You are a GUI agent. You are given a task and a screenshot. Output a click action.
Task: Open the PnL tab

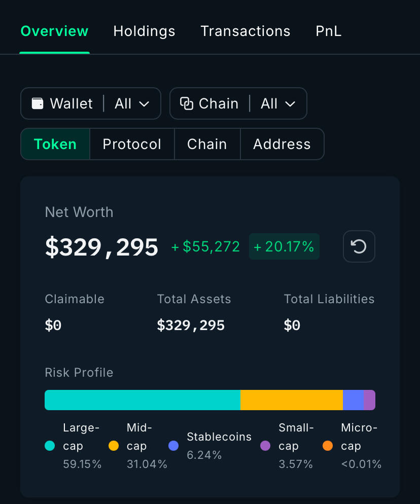(329, 31)
